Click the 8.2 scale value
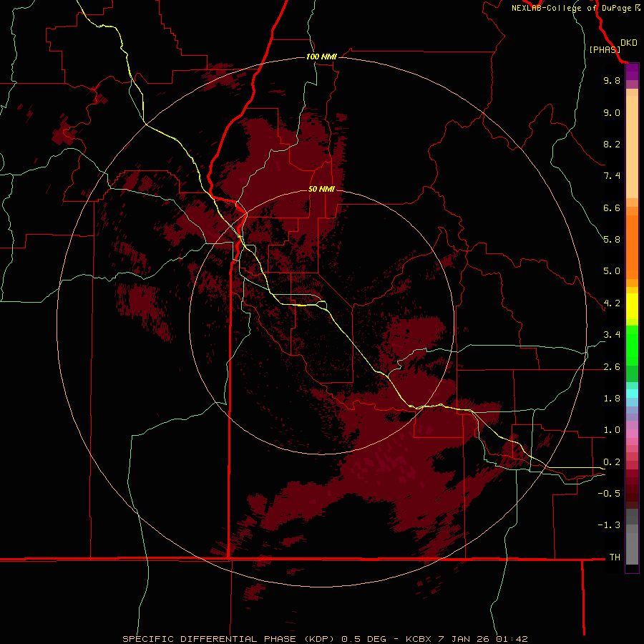This screenshot has width=644, height=644. tap(612, 144)
